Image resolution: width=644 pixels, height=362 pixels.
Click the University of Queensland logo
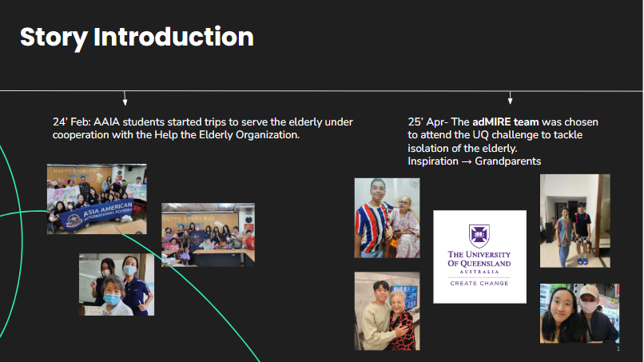[x=479, y=257]
